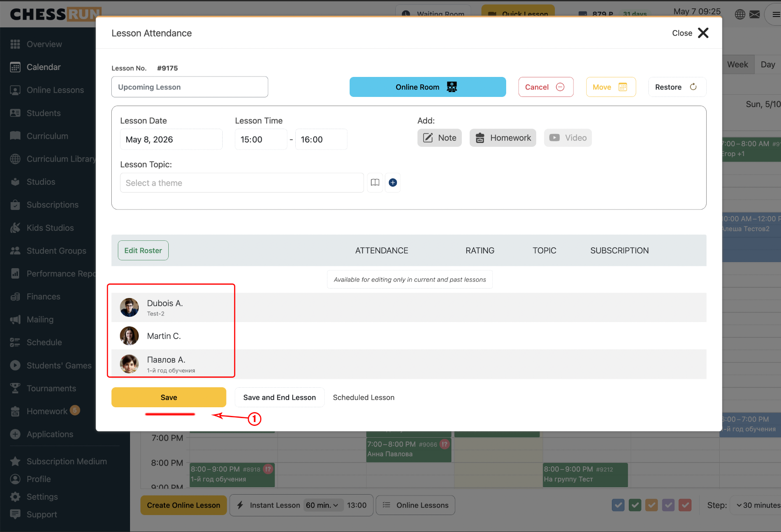Click the Lesson Date field
Screen dimensions: 781x532
171,140
